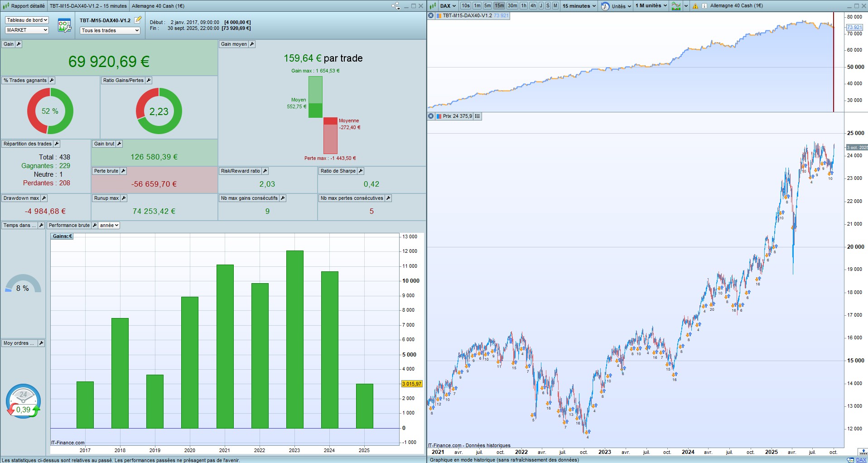
Task: Click the clock icon beside Unités
Action: point(605,6)
